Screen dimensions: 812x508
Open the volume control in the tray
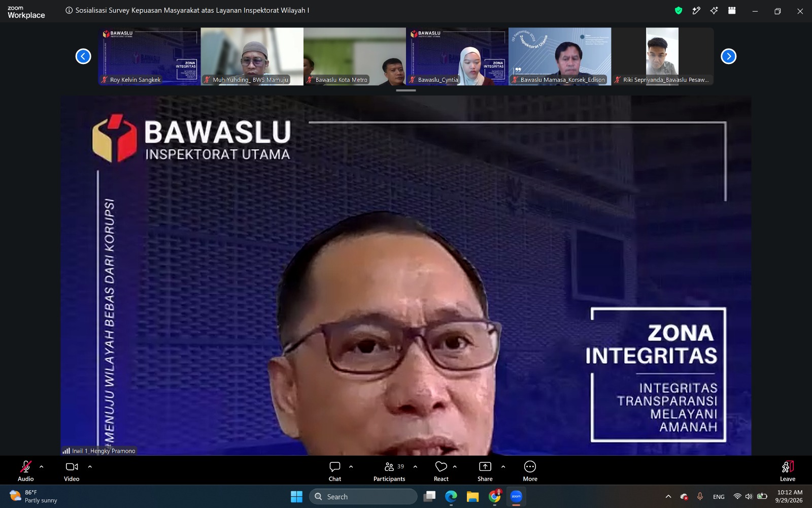[749, 496]
